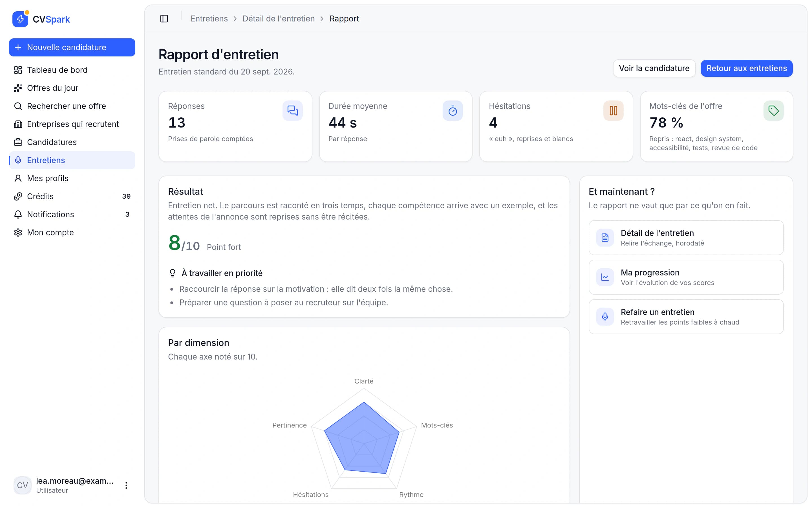Viewport: 812px width, 508px height.
Task: Select Mes profils in sidebar
Action: tap(72, 178)
